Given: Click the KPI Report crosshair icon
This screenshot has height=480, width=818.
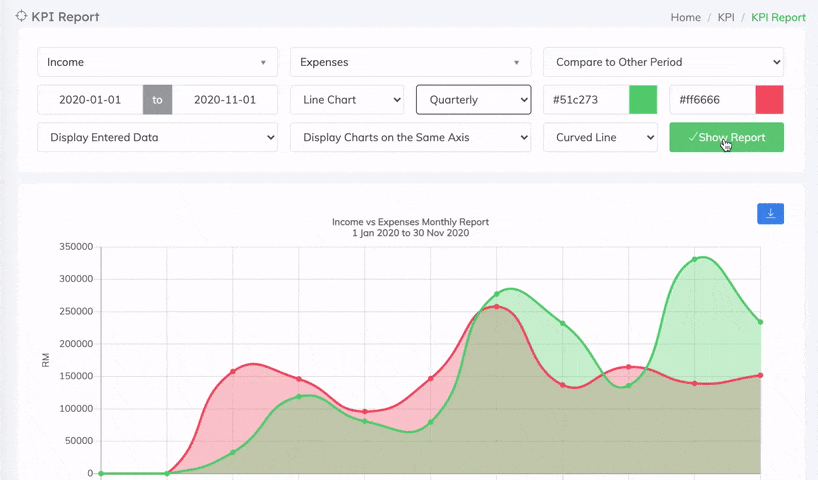Looking at the screenshot, I should coord(21,16).
